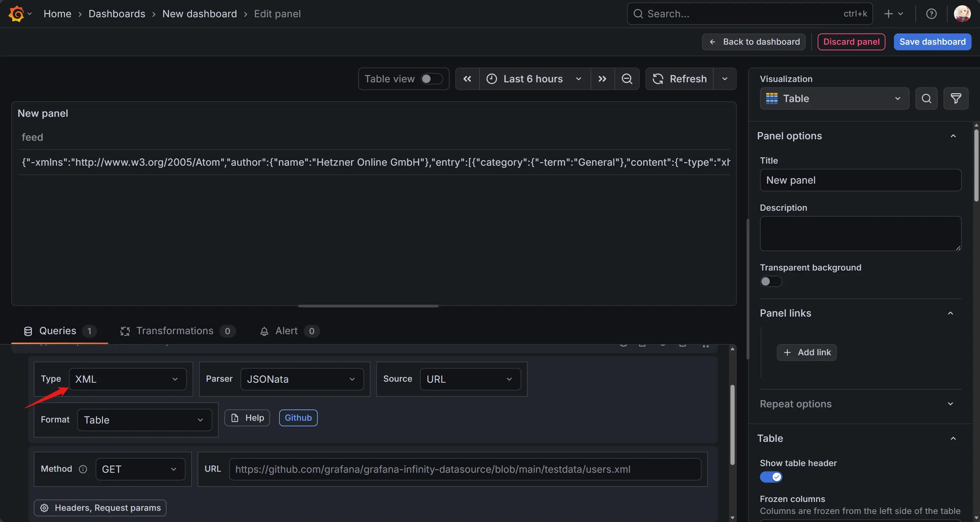Open the help question-mark icon

pyautogui.click(x=931, y=14)
